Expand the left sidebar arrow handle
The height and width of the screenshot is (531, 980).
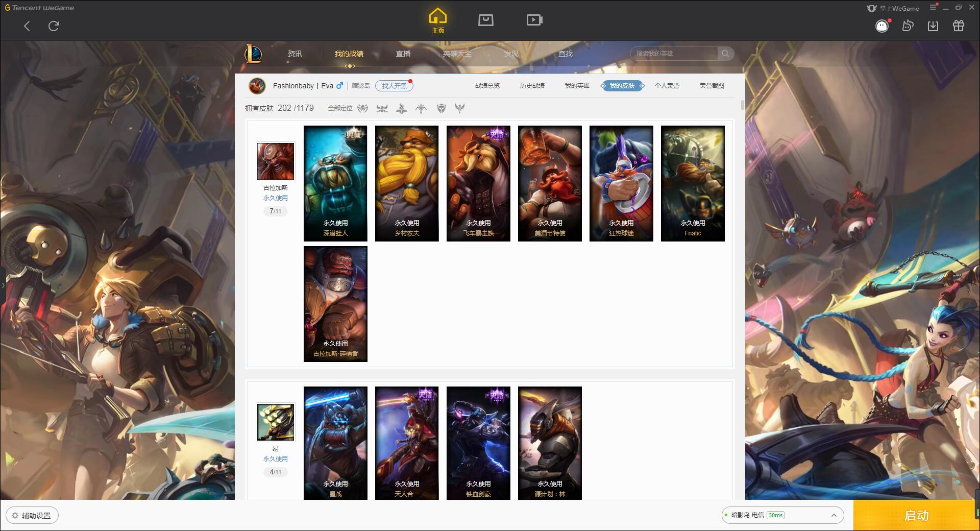coord(3,285)
